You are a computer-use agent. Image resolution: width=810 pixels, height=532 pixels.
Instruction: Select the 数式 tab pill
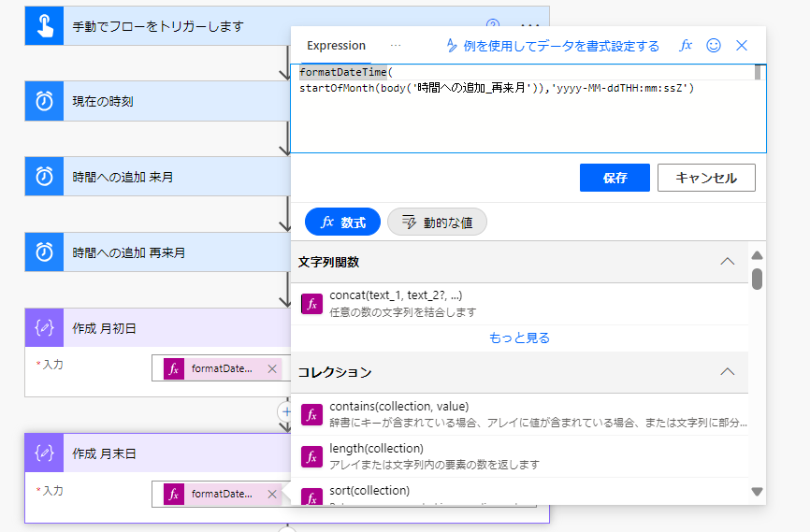pos(343,223)
